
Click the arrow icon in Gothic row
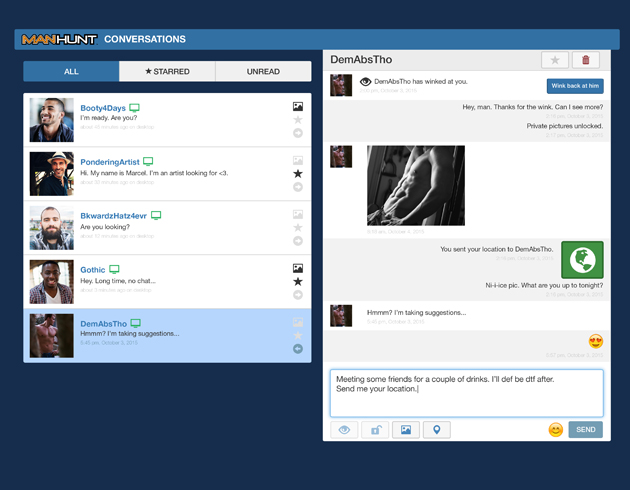pyautogui.click(x=298, y=295)
